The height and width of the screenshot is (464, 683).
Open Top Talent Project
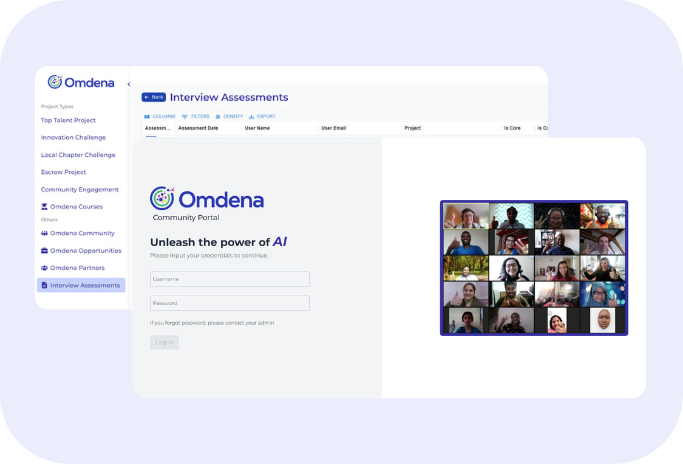(68, 120)
